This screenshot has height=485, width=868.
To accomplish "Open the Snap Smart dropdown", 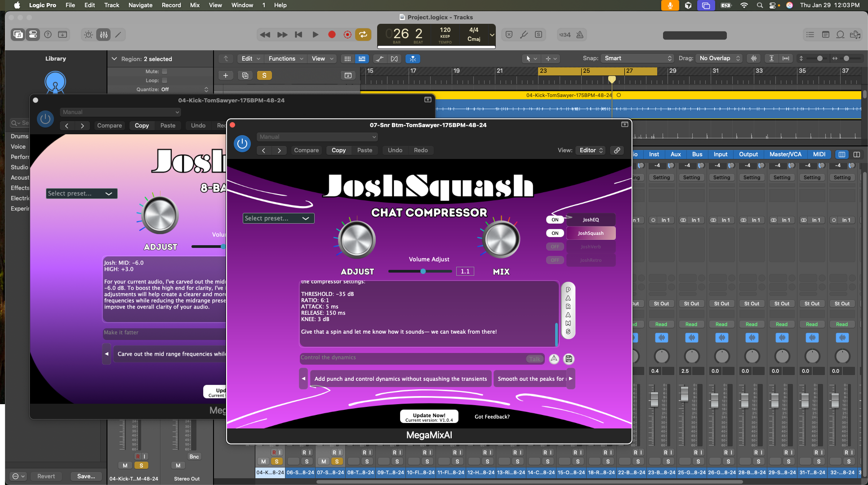I will [x=637, y=58].
